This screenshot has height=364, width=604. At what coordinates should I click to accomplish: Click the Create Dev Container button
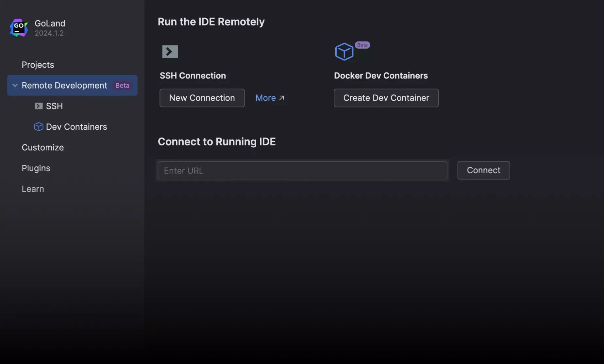[x=386, y=98]
